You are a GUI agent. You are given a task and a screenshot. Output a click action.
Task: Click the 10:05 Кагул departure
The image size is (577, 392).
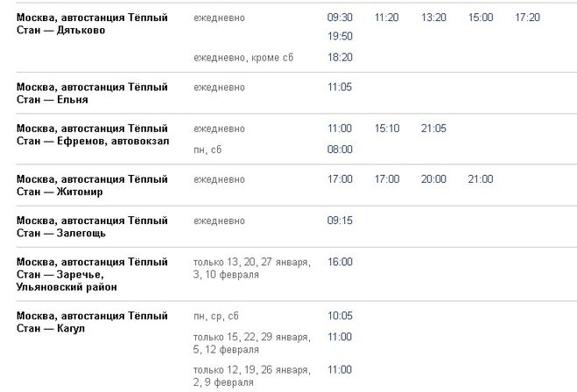point(340,316)
